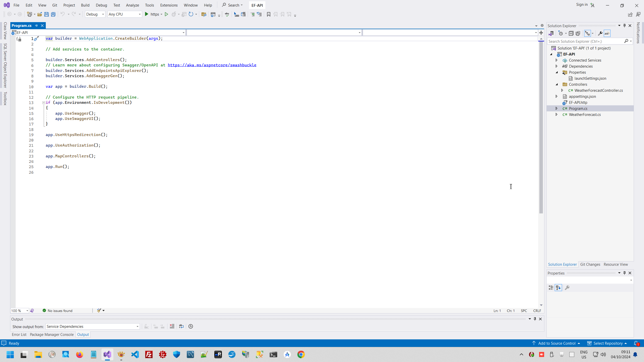Screen dimensions: 644x362
Task: Click Add to Source Control in status bar
Action: click(556, 343)
